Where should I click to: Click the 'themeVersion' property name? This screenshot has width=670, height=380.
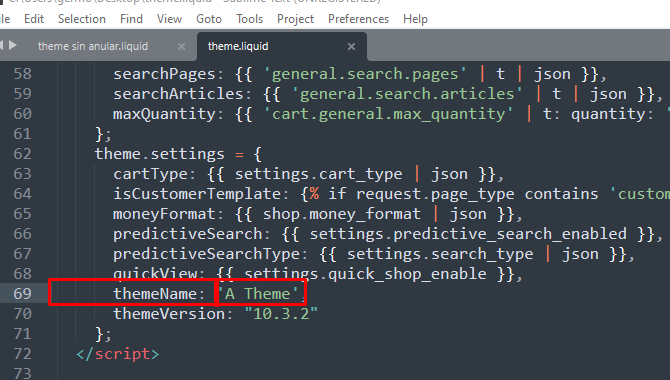tap(169, 314)
